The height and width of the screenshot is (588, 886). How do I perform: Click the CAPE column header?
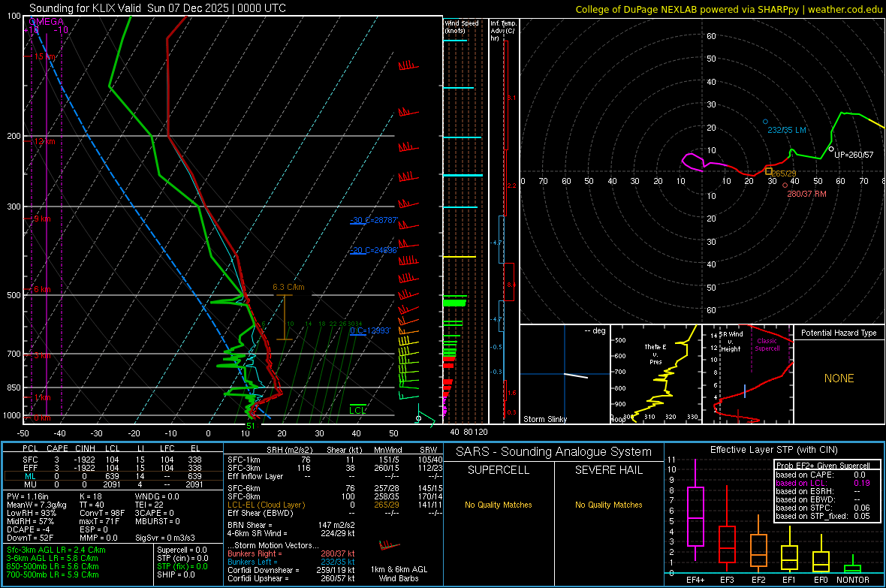point(57,448)
